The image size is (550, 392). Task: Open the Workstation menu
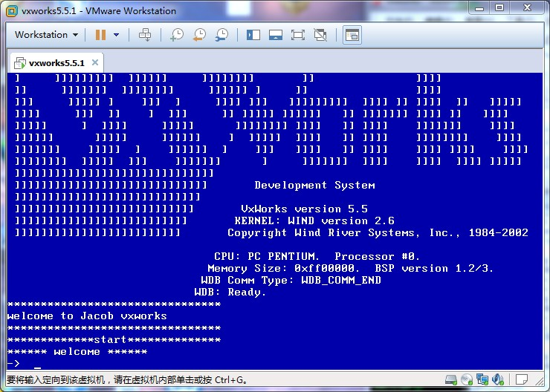46,35
